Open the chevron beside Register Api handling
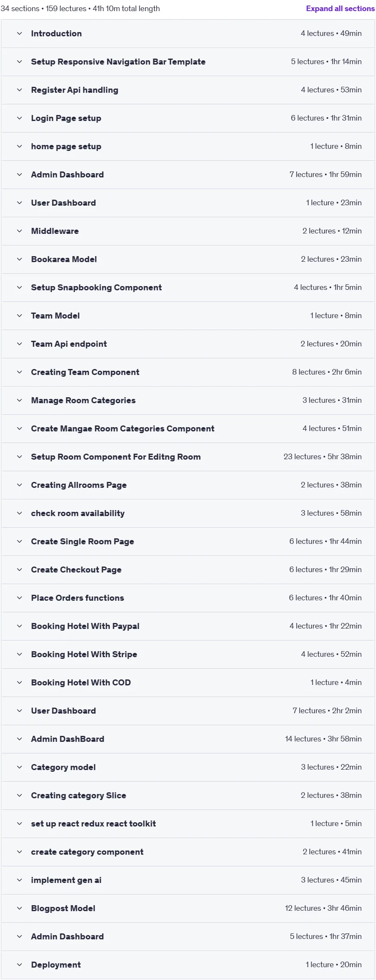This screenshot has width=376, height=980. point(19,90)
